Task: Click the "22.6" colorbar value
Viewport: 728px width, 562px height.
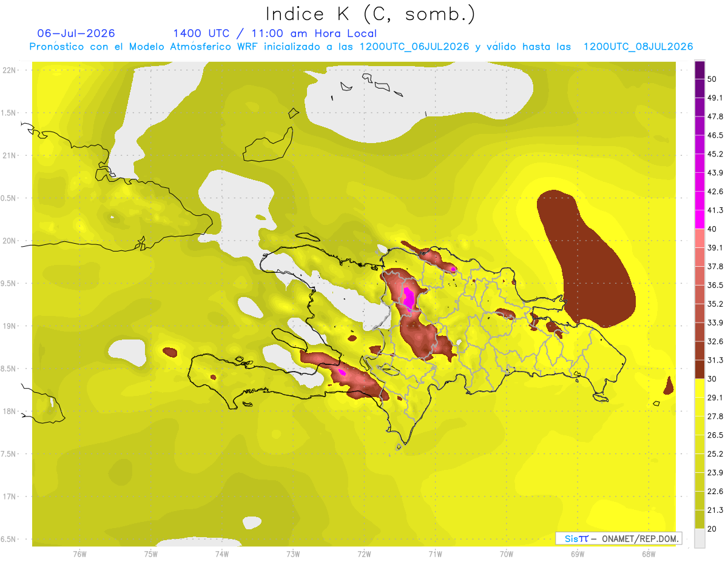Action: tap(715, 491)
